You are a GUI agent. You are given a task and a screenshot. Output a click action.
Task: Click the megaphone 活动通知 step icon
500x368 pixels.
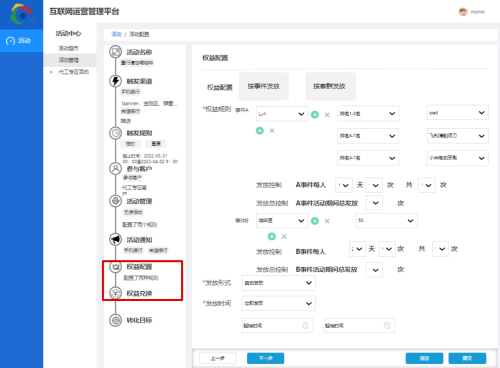116,239
